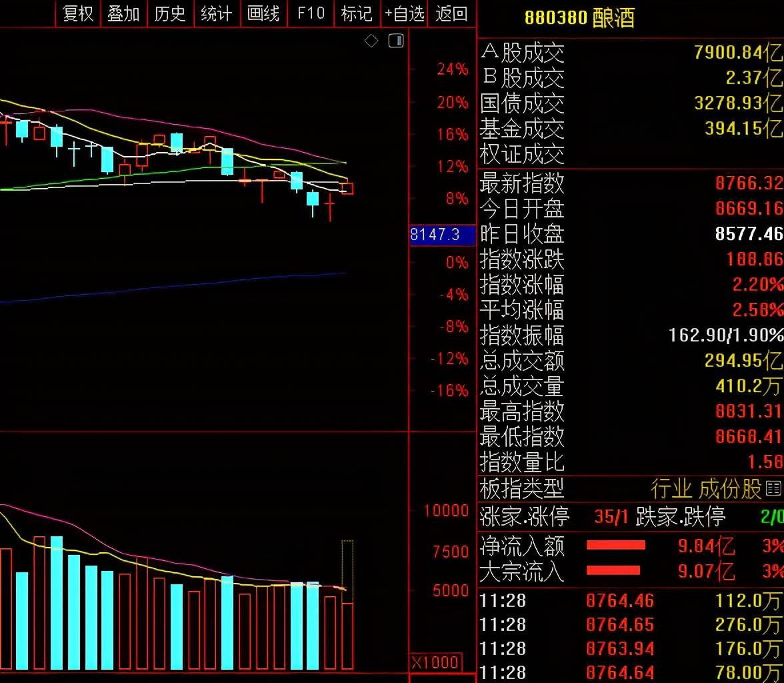Select the latest hollow red candlestick
Viewport: 784px width, 683px height.
347,189
